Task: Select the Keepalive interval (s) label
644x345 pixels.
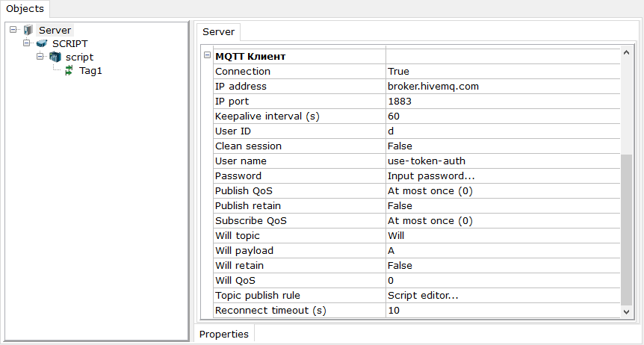Action: [267, 116]
